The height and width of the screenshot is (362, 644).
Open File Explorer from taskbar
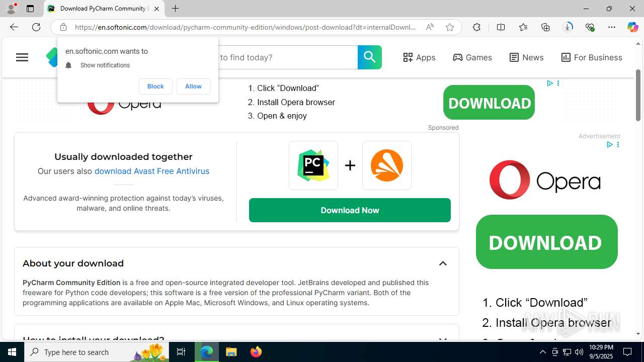click(231, 352)
